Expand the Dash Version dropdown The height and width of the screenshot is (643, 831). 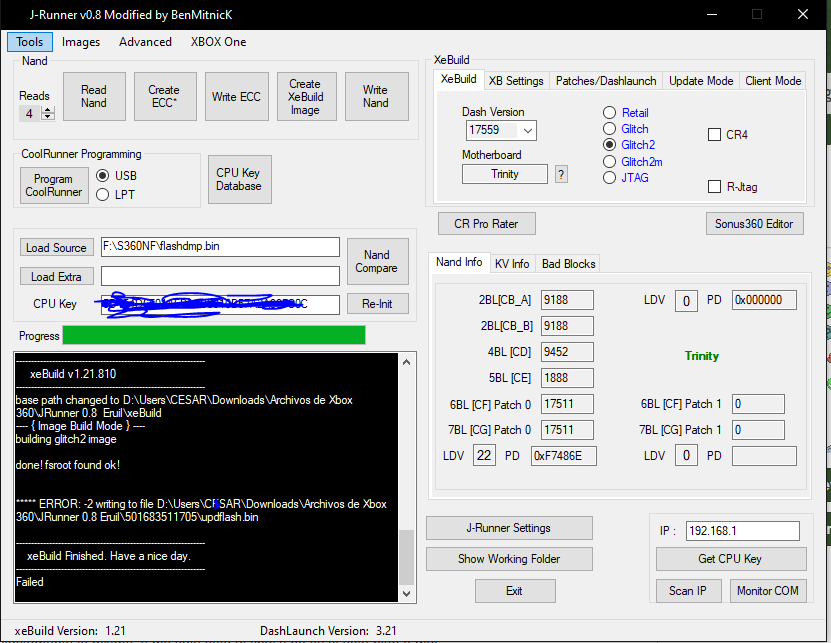tap(527, 130)
